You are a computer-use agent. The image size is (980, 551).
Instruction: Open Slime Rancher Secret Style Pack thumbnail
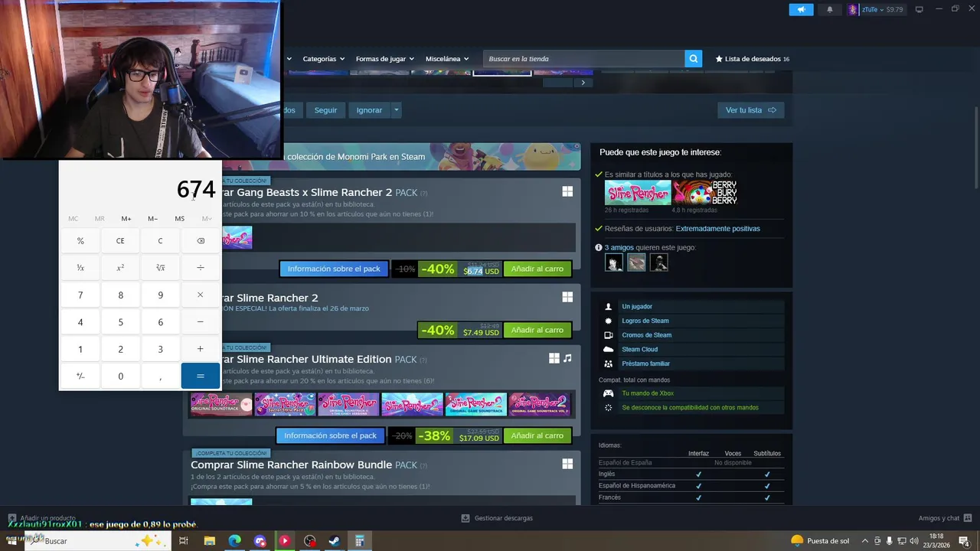pyautogui.click(x=285, y=404)
